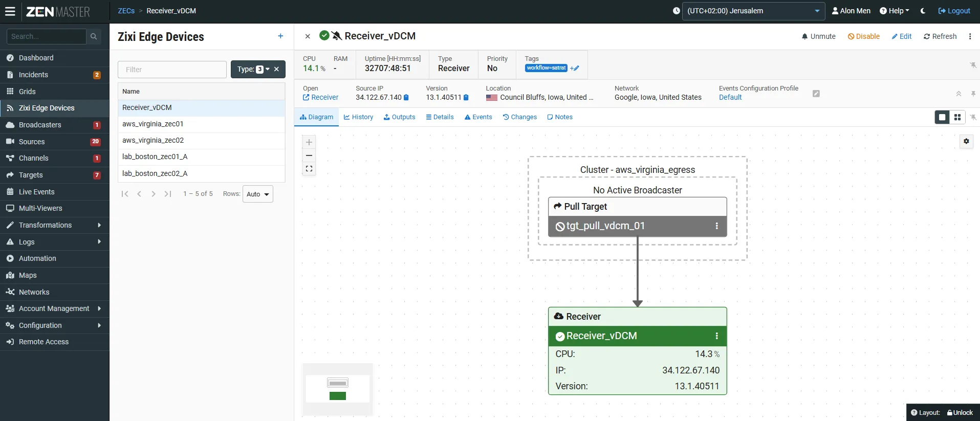
Task: Add a new Zixi Edge Device
Action: point(280,36)
